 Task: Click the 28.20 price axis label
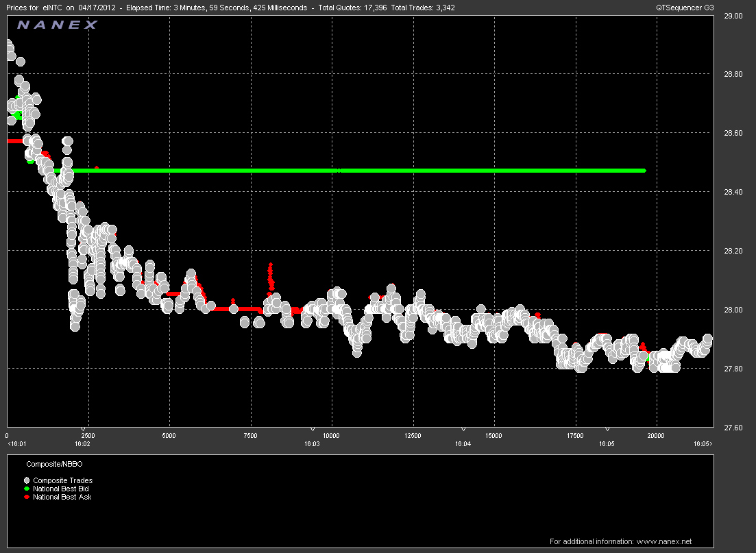[733, 251]
